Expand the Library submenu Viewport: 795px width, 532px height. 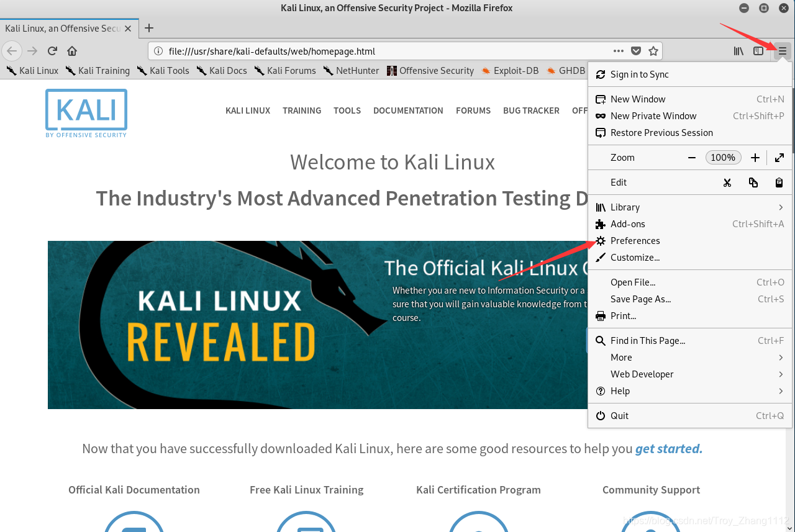click(x=690, y=207)
